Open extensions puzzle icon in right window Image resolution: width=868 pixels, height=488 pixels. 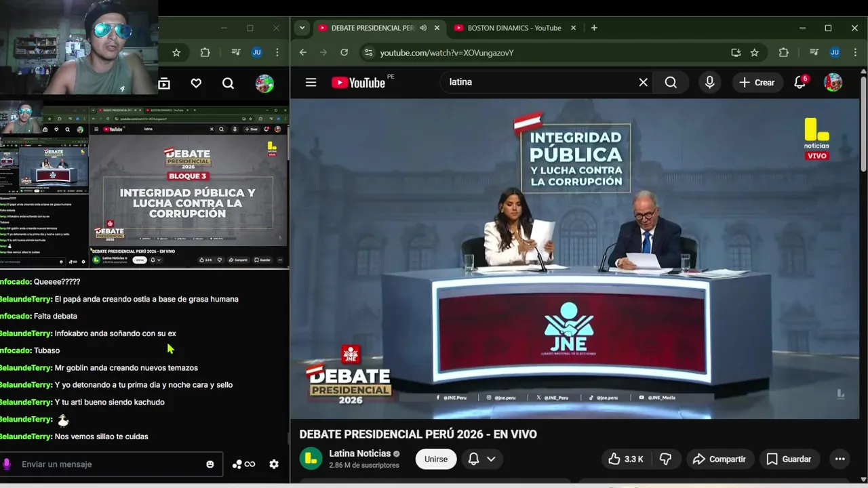784,52
